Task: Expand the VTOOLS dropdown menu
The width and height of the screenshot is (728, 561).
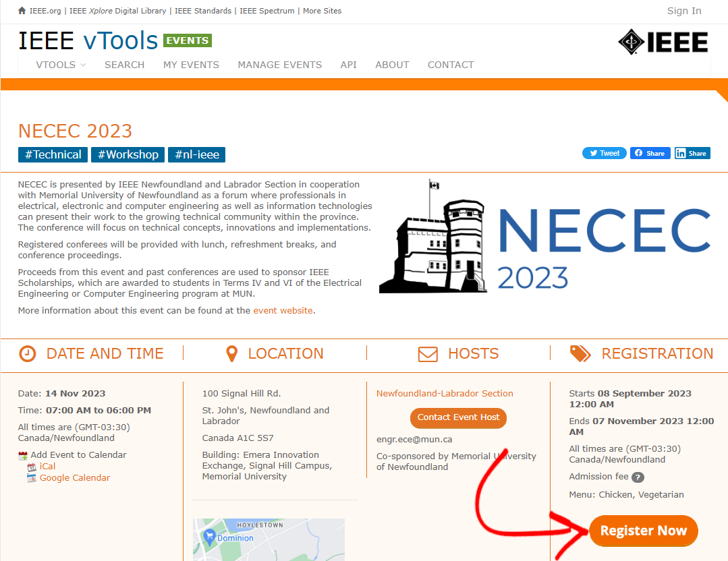Action: [60, 65]
